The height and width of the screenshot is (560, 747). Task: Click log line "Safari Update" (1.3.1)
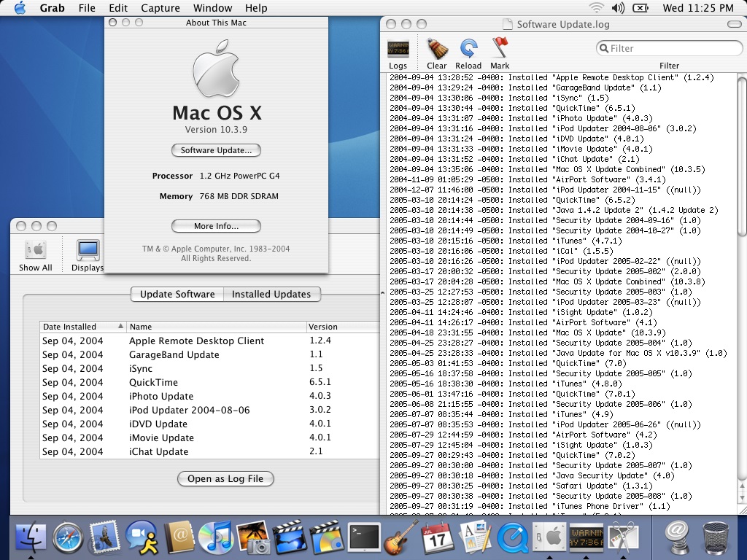(x=521, y=486)
